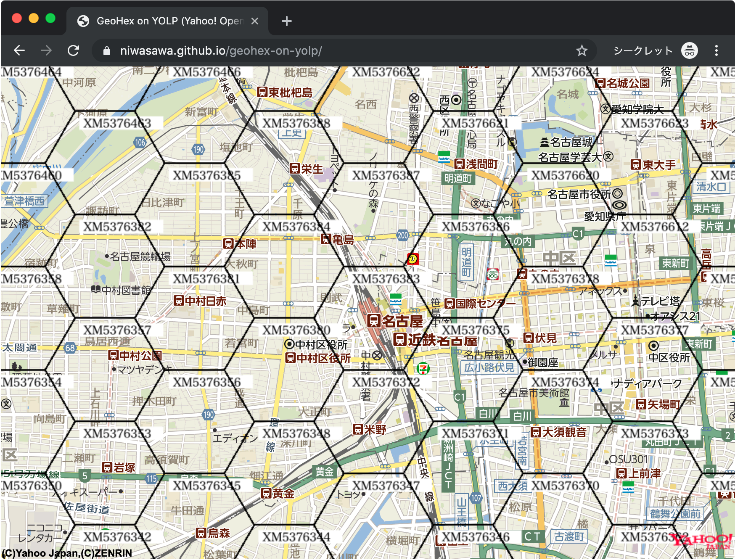Image resolution: width=735 pixels, height=560 pixels.
Task: Click the 本陣 station icon
Action: click(228, 243)
